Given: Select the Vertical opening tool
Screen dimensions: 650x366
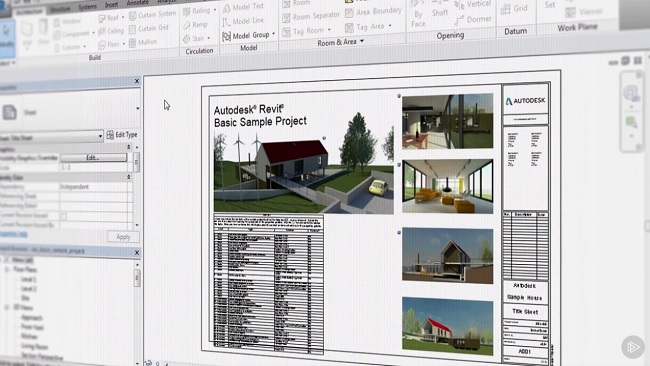Looking at the screenshot, I should click(473, 5).
